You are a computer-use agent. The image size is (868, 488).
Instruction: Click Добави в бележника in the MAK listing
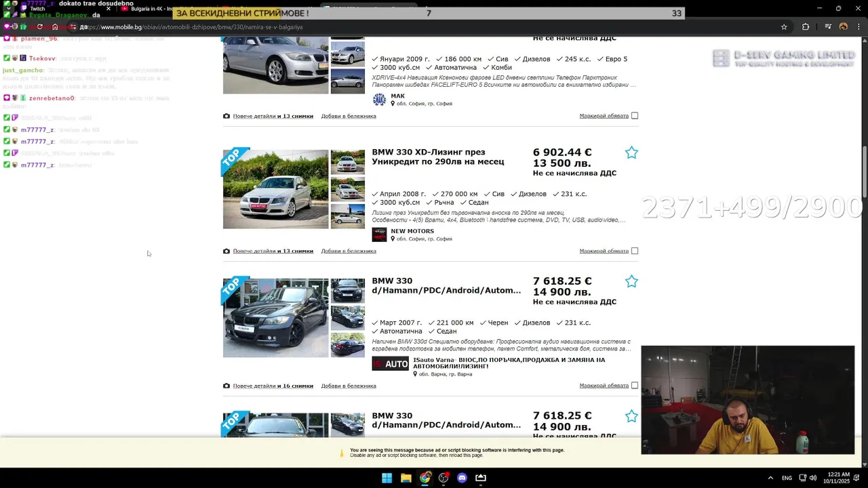pyautogui.click(x=349, y=116)
